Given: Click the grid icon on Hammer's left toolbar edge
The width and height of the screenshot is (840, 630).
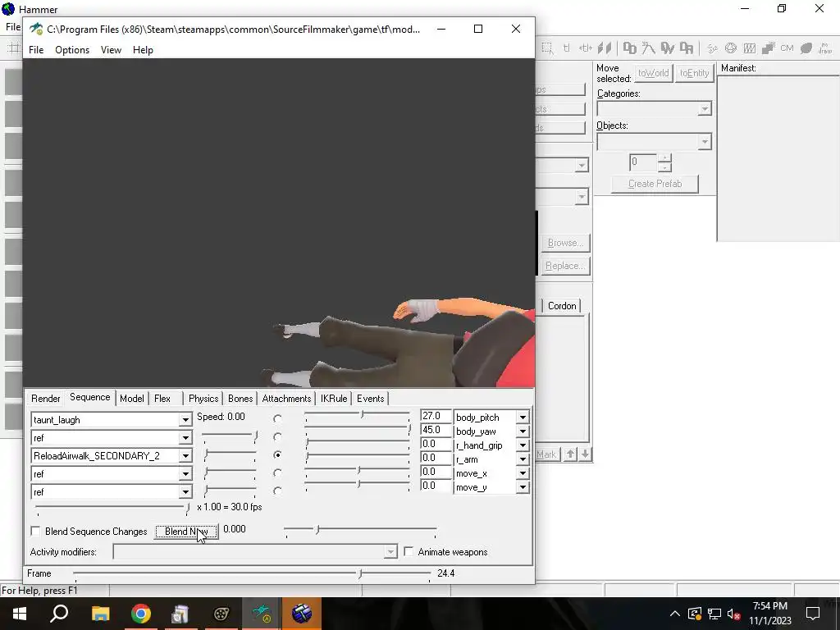Looking at the screenshot, I should (13, 48).
